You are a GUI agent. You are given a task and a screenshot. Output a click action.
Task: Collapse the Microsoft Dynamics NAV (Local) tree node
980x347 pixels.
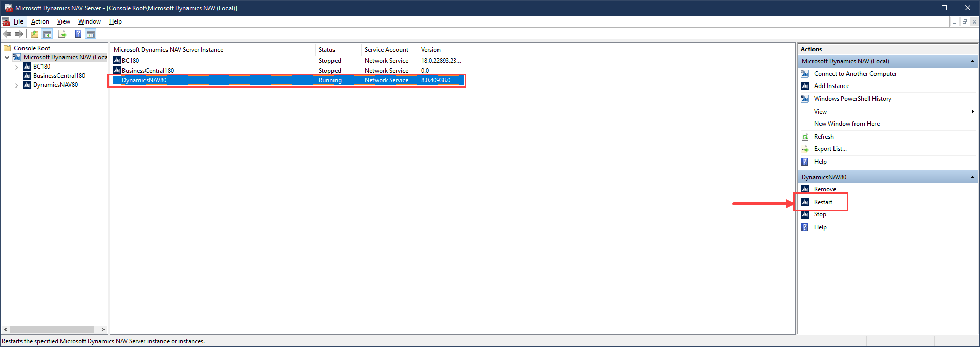pos(7,57)
